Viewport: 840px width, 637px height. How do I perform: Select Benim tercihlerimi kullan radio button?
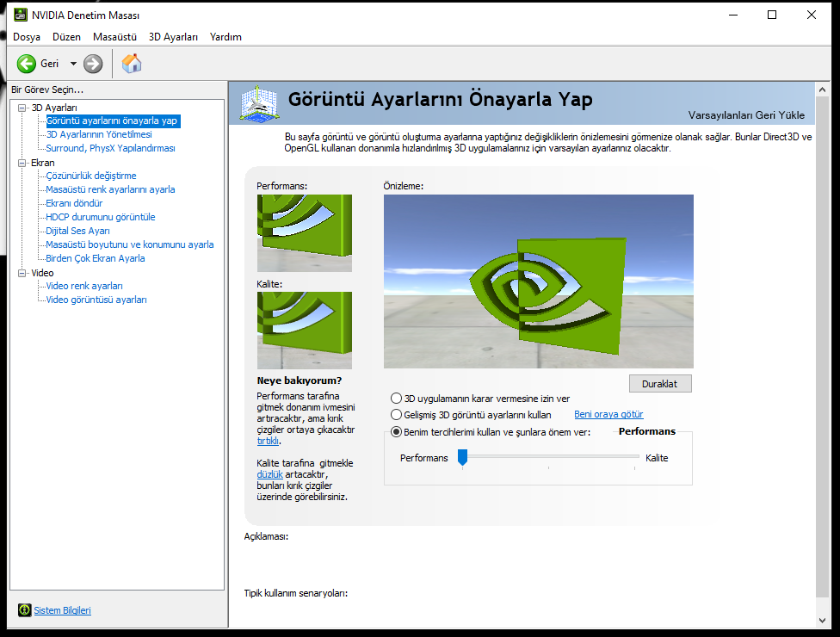pyautogui.click(x=396, y=432)
